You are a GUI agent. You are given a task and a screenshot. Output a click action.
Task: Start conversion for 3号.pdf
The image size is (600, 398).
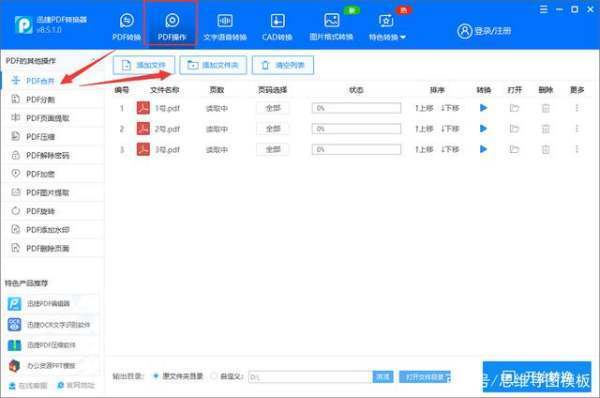pyautogui.click(x=484, y=149)
